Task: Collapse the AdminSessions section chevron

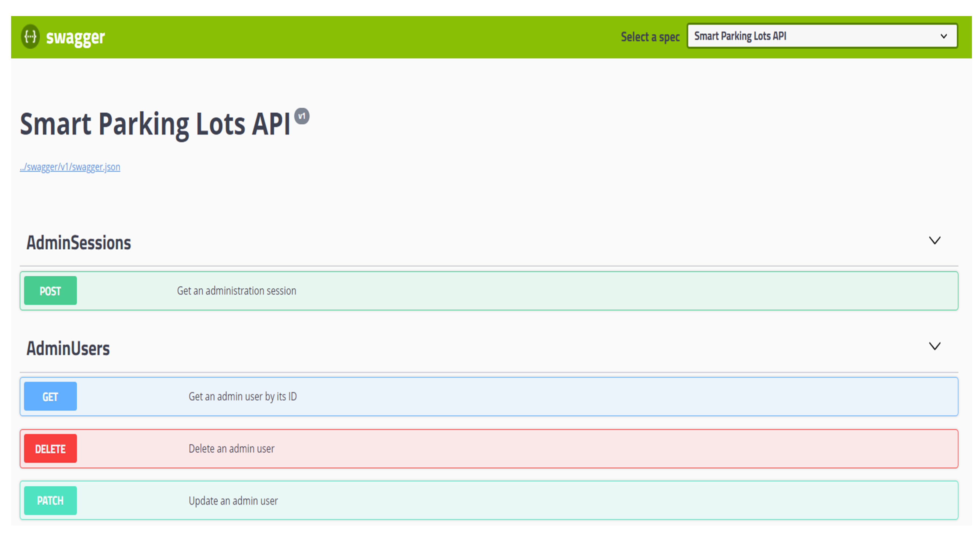Action: pyautogui.click(x=934, y=241)
